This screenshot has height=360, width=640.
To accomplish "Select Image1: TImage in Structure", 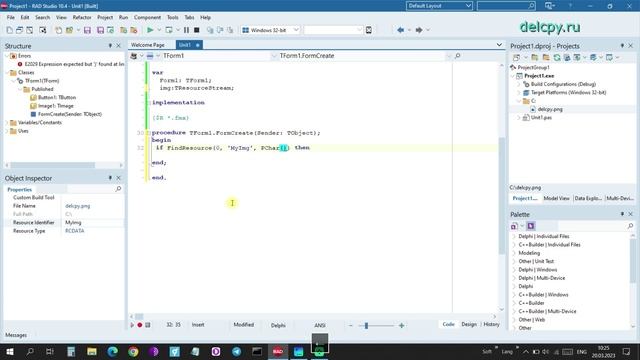I will 56,106.
